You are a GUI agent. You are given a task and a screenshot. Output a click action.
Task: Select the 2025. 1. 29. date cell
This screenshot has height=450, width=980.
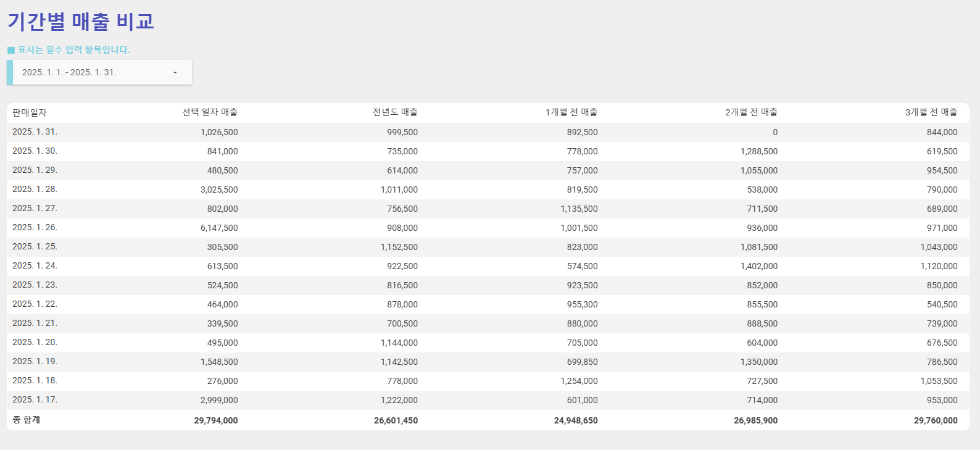coord(35,170)
